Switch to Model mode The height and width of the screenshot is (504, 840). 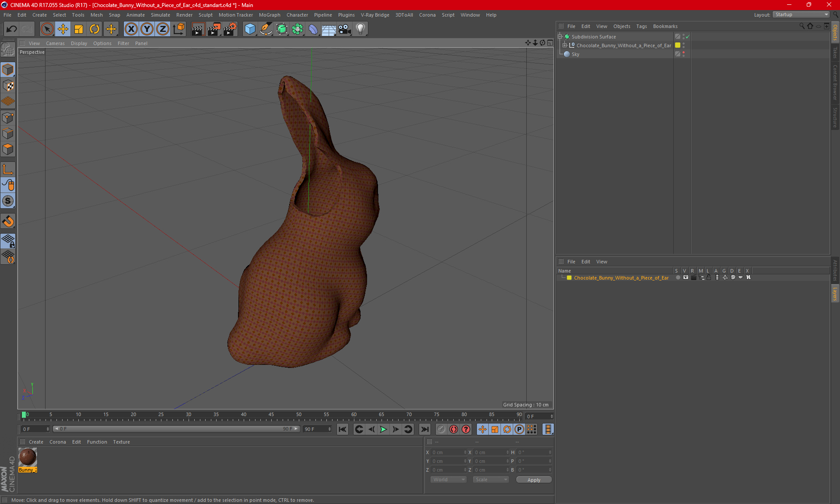[x=8, y=70]
